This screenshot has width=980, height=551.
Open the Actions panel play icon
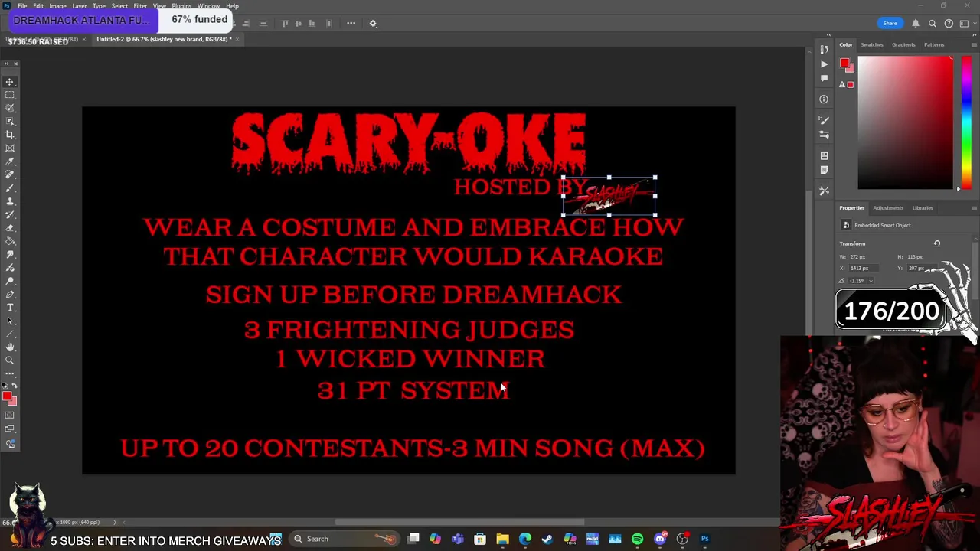[824, 64]
